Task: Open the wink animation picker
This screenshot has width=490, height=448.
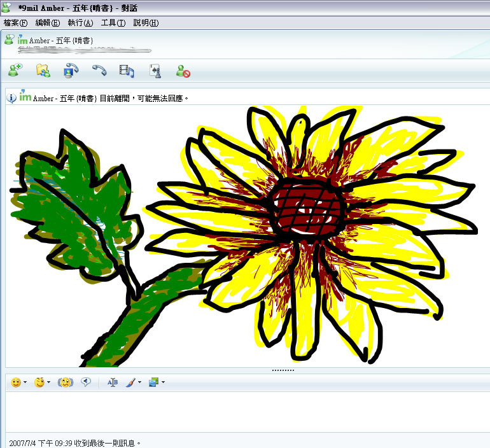Action: [39, 382]
